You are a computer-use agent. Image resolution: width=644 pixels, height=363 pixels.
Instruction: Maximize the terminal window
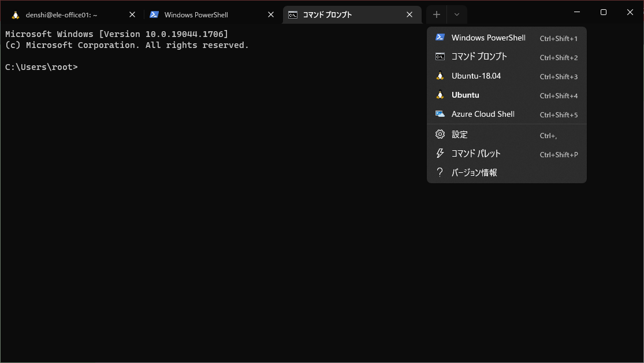pyautogui.click(x=604, y=12)
